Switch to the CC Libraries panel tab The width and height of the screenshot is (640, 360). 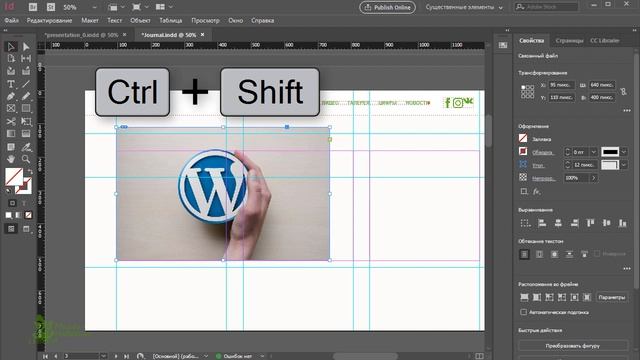[x=605, y=41]
